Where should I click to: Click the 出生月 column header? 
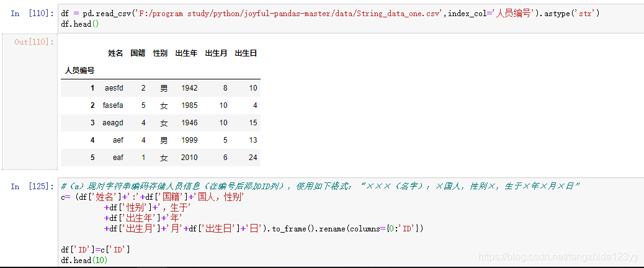(x=216, y=53)
